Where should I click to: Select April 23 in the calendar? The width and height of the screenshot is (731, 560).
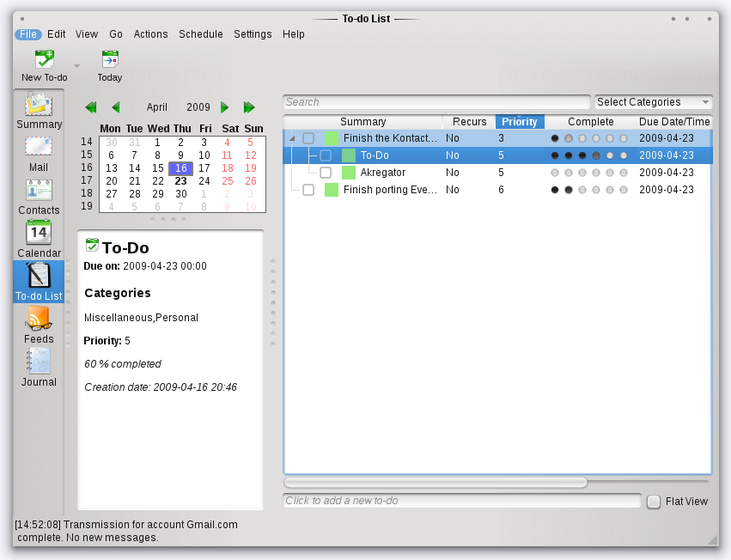(x=181, y=181)
